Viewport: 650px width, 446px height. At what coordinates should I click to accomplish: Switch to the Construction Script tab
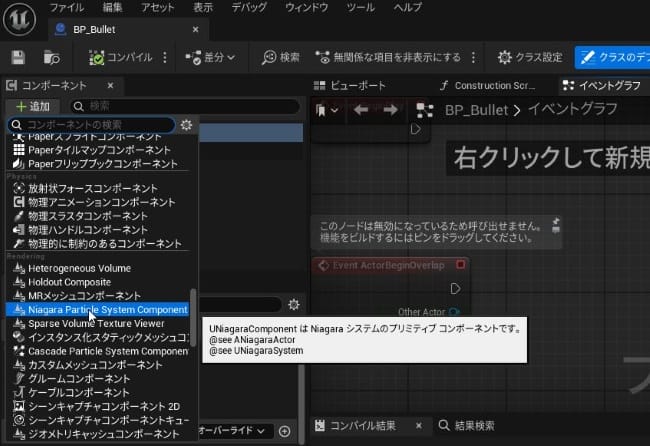[x=488, y=85]
